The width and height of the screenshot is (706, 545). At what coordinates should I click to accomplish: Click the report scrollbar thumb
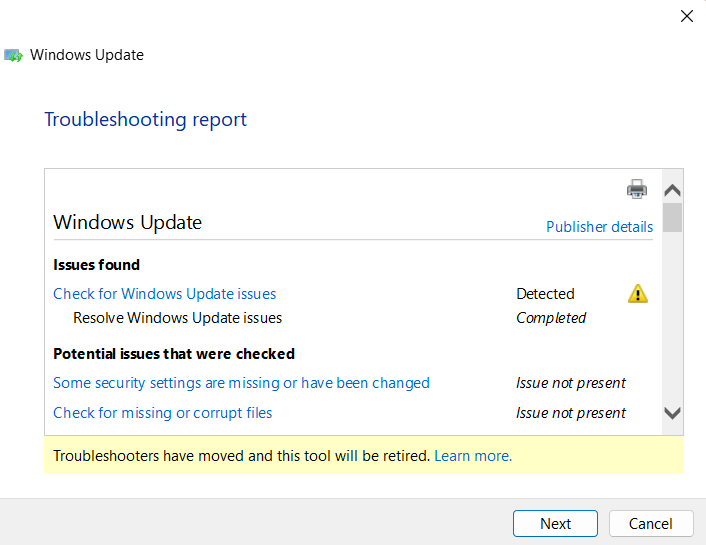pos(672,218)
